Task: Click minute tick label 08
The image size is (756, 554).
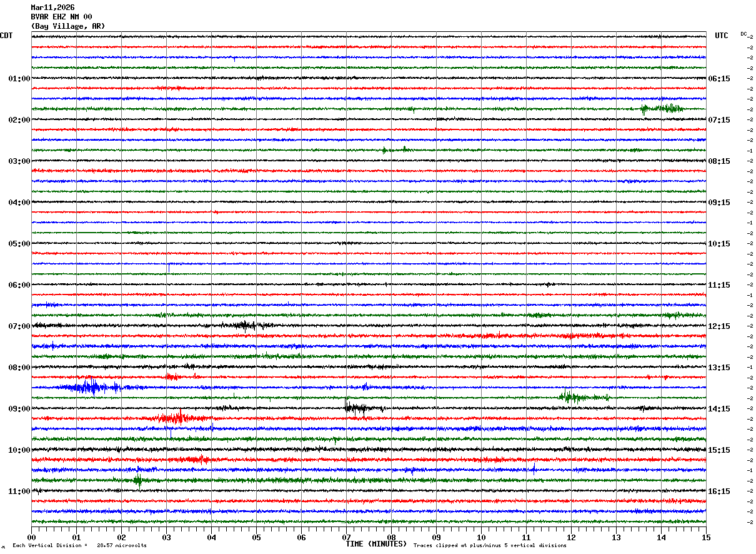Action: point(391,537)
